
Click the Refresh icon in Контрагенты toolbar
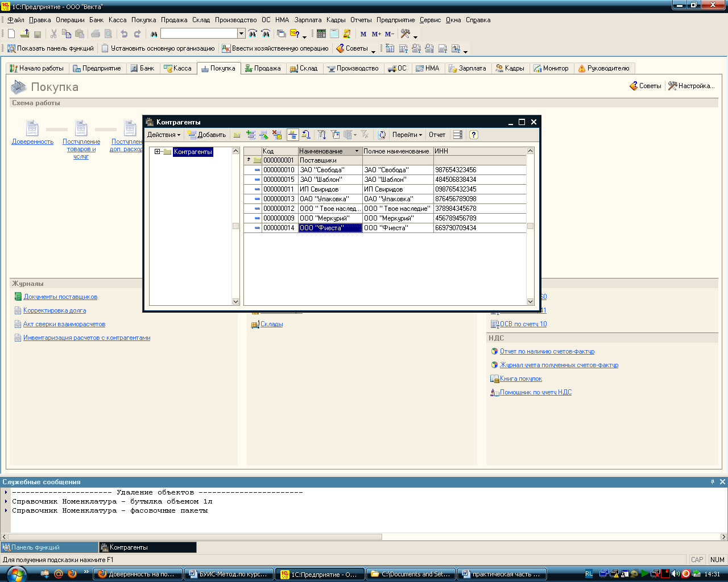tap(382, 135)
